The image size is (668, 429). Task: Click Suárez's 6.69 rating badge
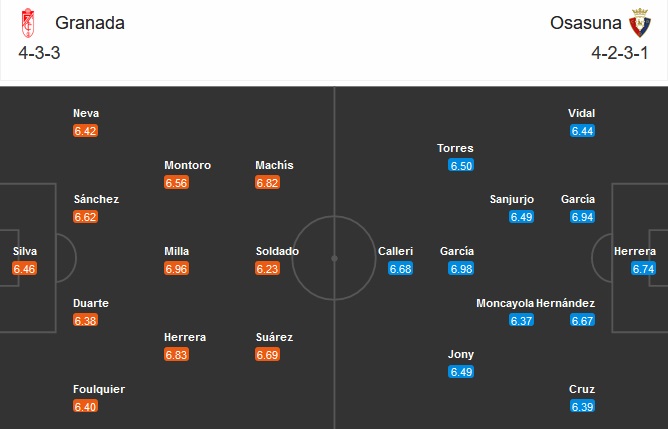tap(267, 355)
